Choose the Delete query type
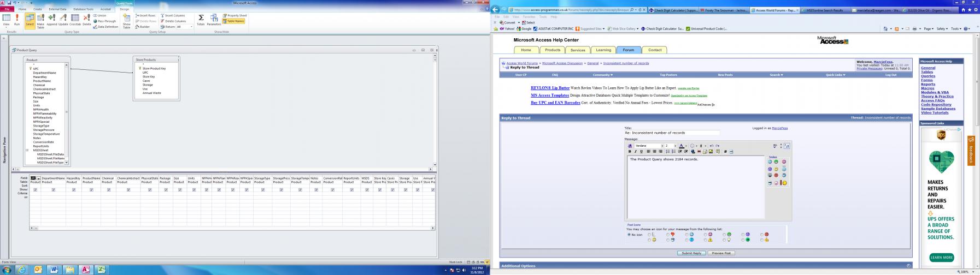 (x=86, y=20)
